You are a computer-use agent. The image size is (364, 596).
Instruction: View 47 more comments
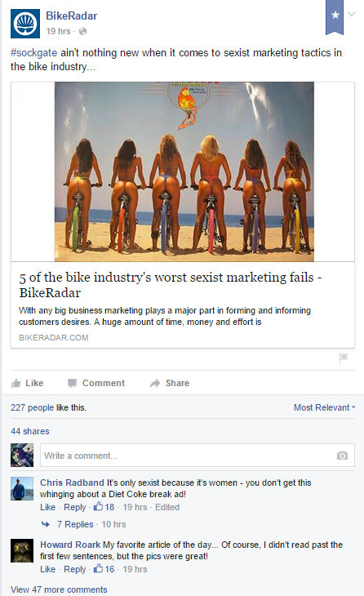pyautogui.click(x=59, y=589)
